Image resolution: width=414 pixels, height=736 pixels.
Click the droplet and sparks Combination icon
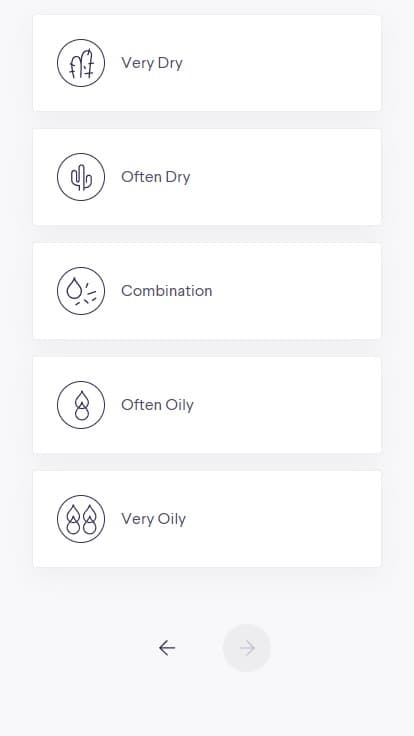[81, 291]
